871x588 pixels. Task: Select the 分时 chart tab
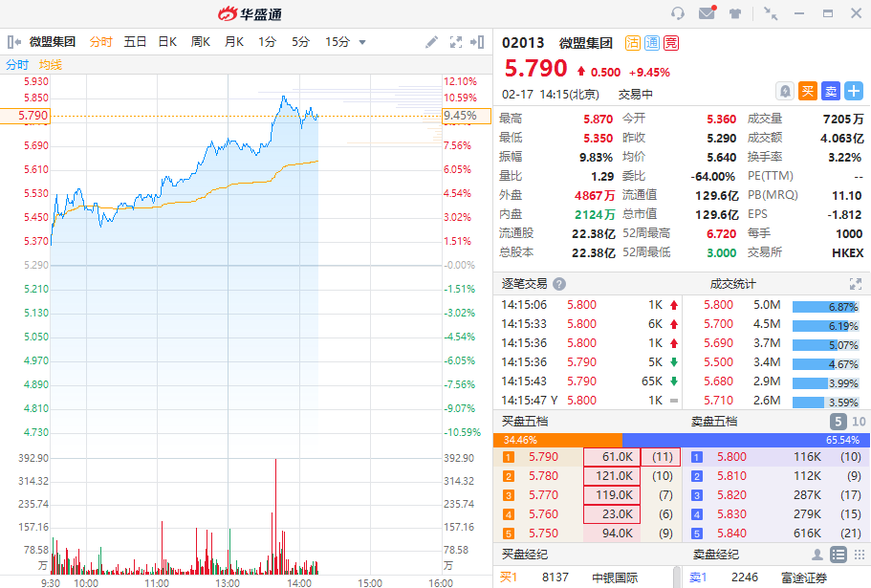(101, 42)
